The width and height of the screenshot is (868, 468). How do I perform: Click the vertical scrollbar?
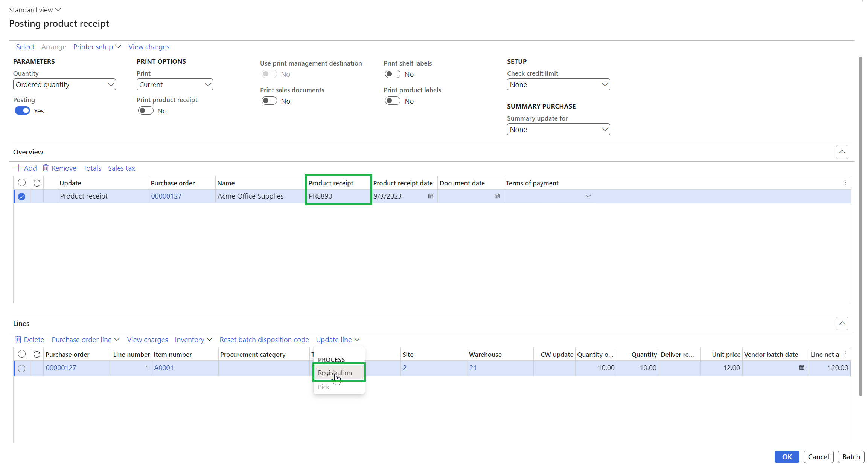[860, 226]
